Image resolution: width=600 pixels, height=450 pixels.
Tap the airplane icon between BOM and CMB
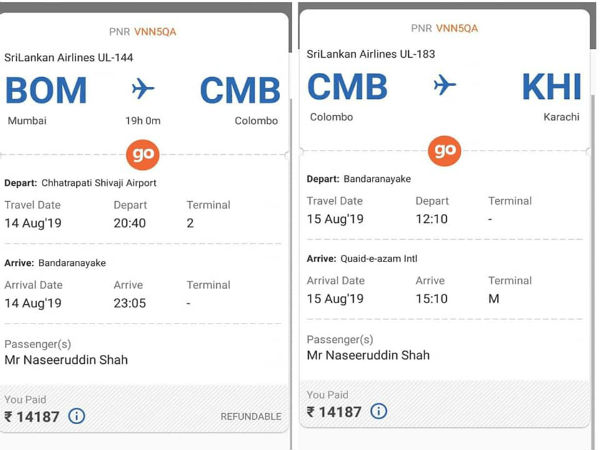pyautogui.click(x=143, y=89)
